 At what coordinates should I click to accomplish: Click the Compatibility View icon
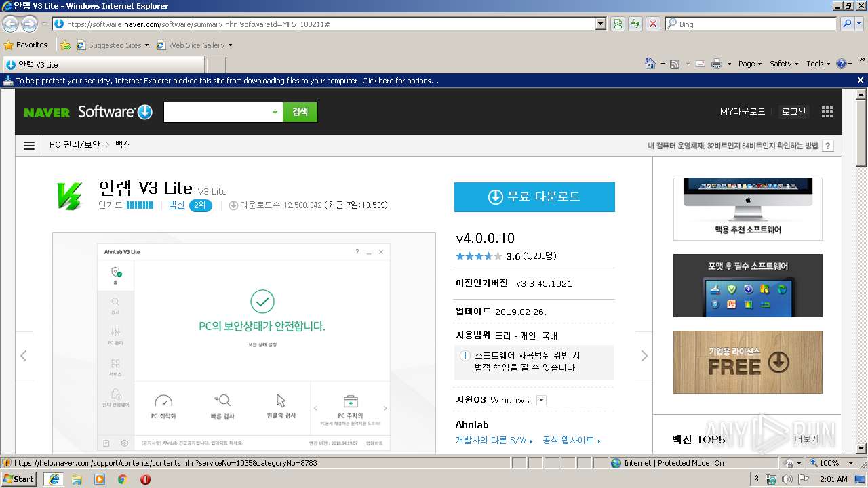pos(618,24)
